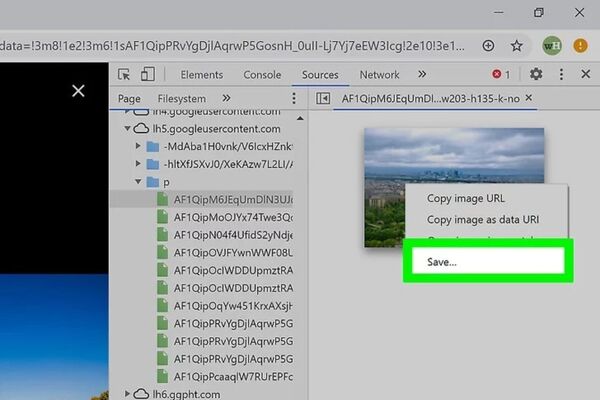
Task: Toggle the device toolbar icon
Action: pyautogui.click(x=147, y=75)
